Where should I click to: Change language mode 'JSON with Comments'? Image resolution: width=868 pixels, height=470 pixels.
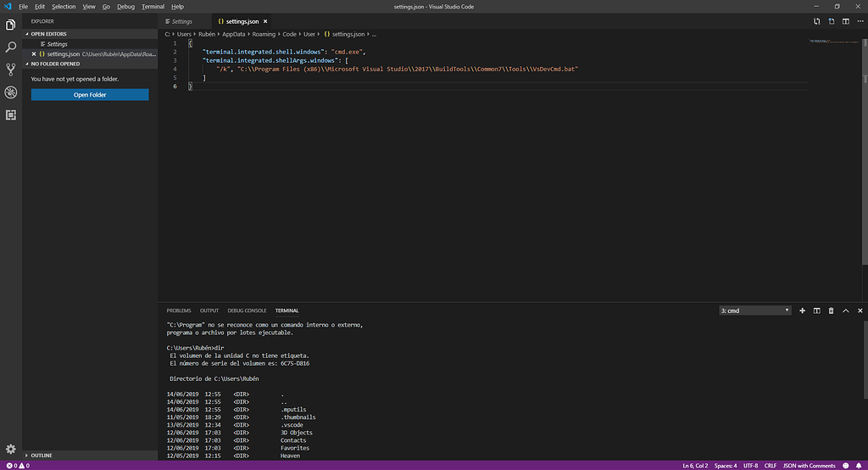pyautogui.click(x=810, y=466)
